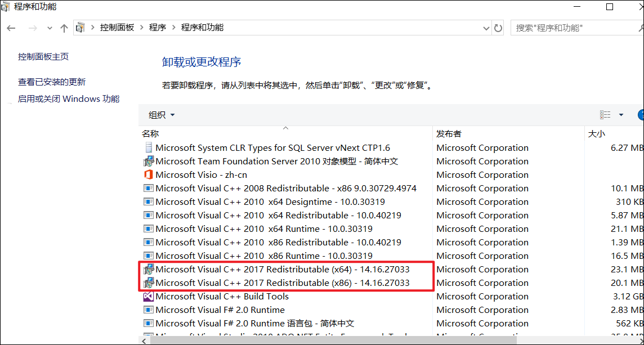Click the 程序 breadcrumb item

pos(158,28)
